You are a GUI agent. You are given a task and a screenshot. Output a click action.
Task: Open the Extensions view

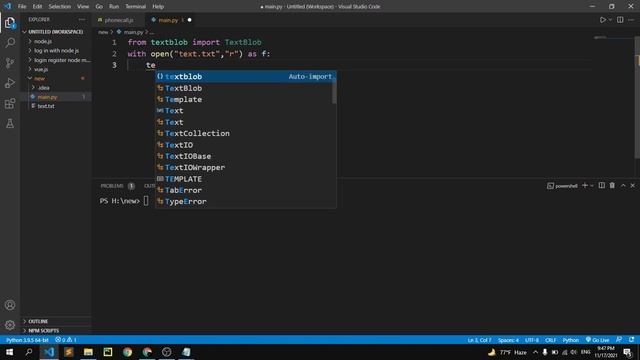[10, 103]
